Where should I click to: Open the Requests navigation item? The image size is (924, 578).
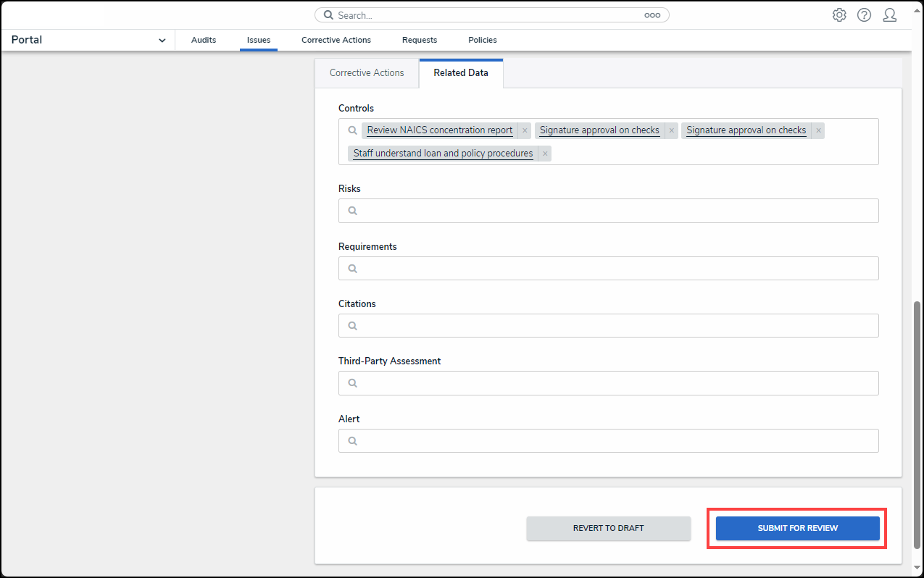coord(420,41)
